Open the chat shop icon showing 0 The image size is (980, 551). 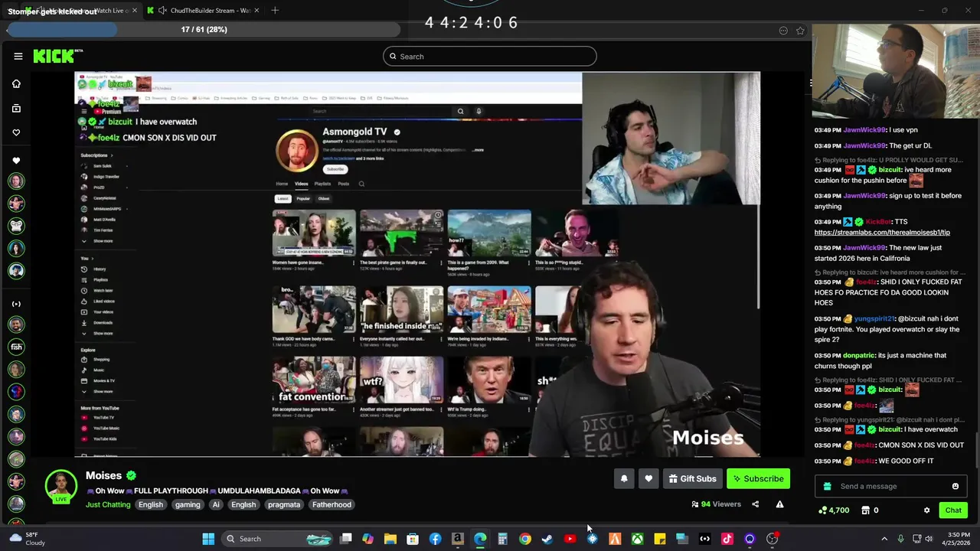coord(870,510)
